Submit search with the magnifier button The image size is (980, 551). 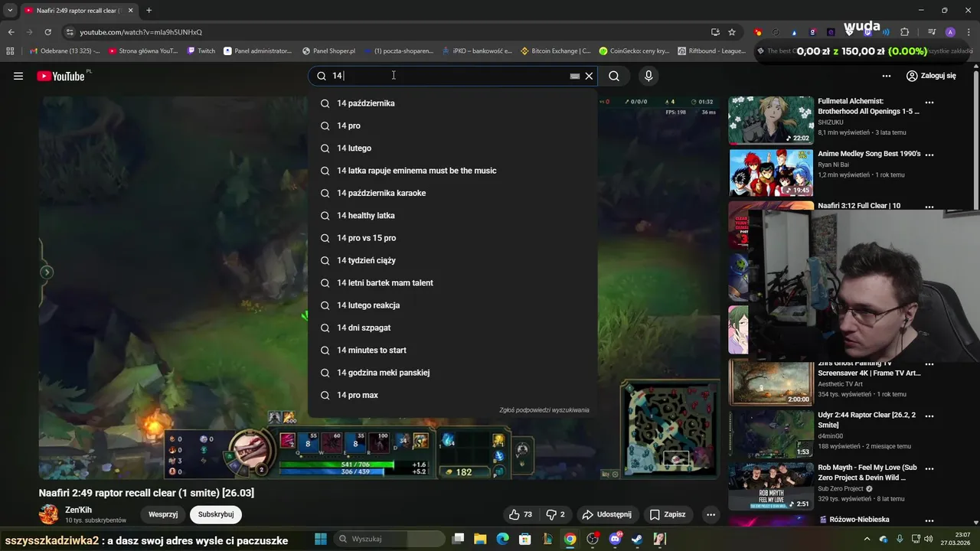(x=614, y=76)
